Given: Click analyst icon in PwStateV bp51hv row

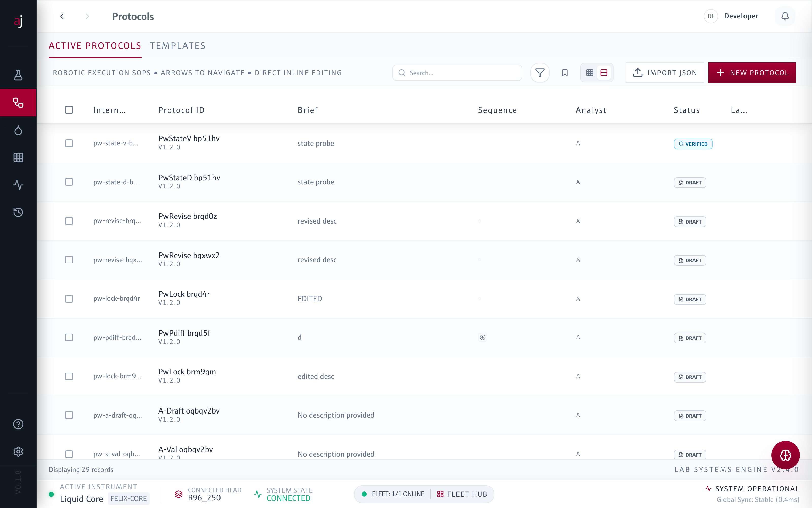Looking at the screenshot, I should [578, 144].
